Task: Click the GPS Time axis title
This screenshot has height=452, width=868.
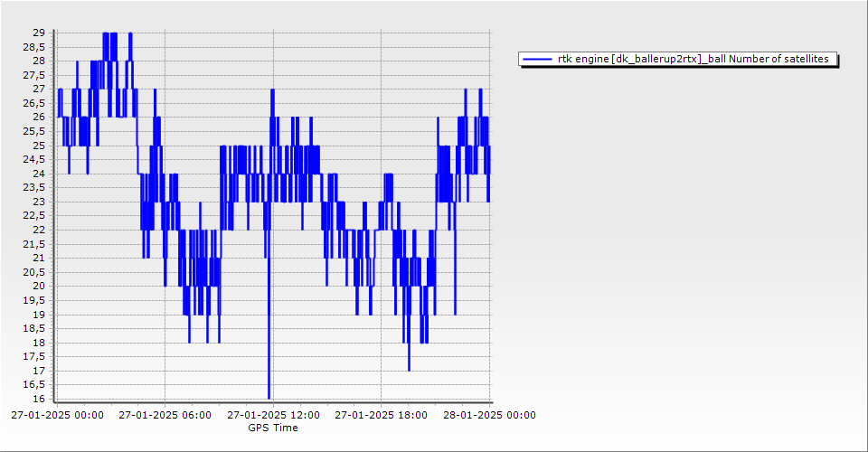Action: click(273, 428)
